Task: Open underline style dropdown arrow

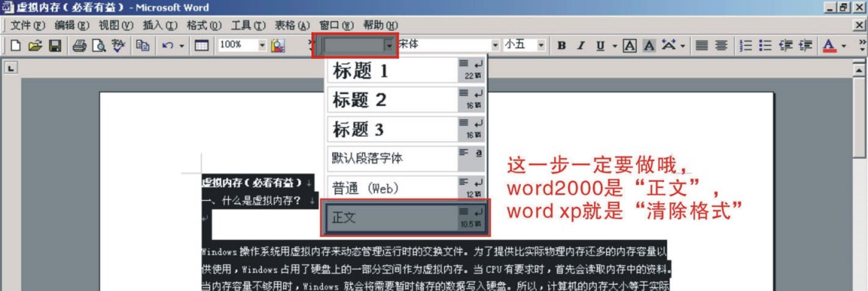Action: pos(614,46)
